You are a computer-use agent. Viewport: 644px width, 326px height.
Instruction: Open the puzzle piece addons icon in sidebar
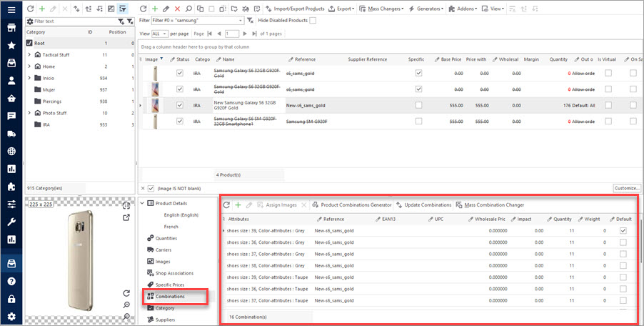(x=11, y=187)
